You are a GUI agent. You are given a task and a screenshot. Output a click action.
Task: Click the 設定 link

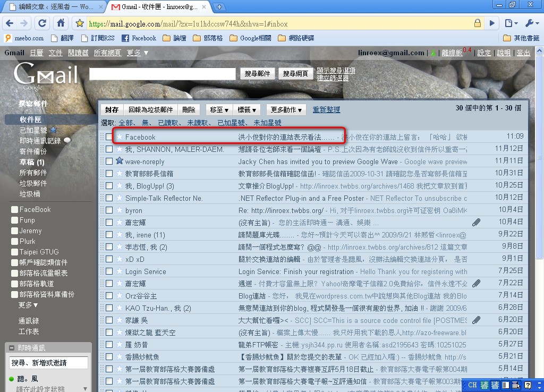[x=484, y=53]
